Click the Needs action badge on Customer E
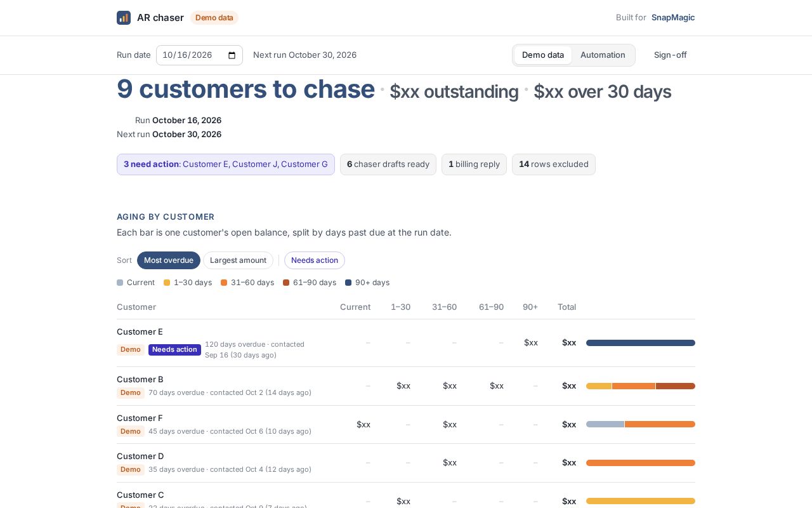This screenshot has width=812, height=508. tap(174, 350)
